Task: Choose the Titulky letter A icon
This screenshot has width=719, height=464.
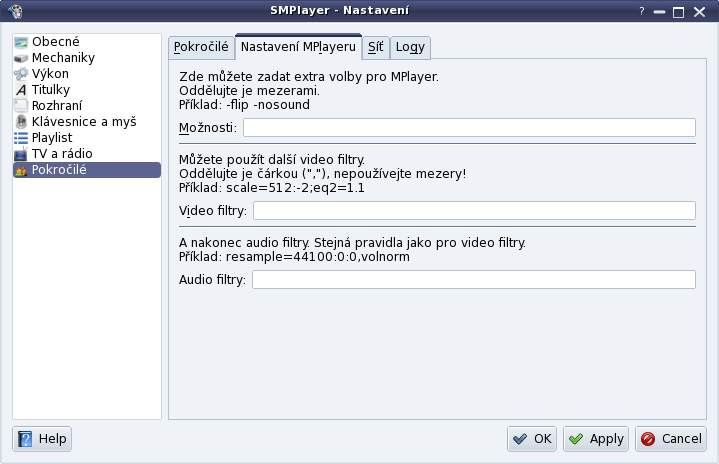Action: 21,90
